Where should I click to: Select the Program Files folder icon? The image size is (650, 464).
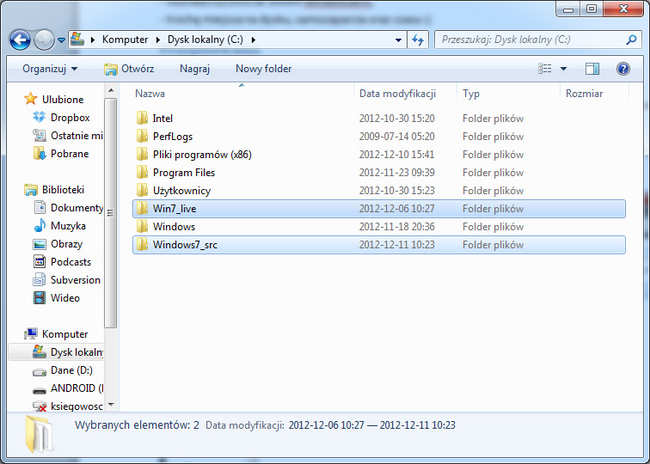click(x=142, y=172)
